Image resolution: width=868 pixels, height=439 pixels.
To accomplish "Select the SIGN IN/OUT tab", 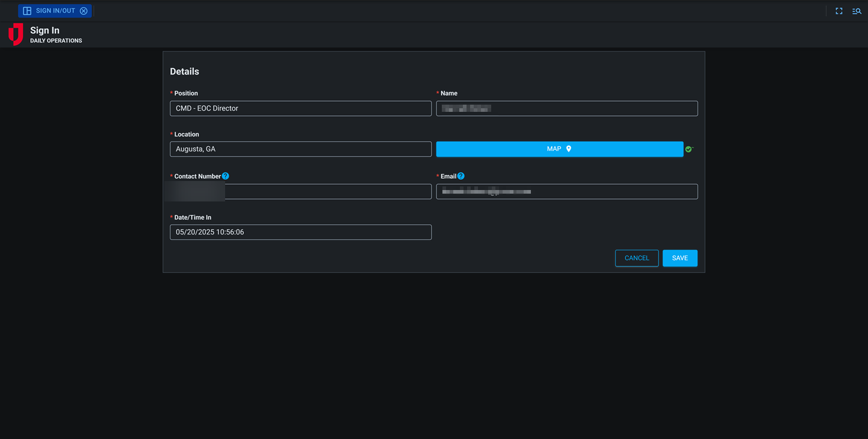I will click(55, 10).
